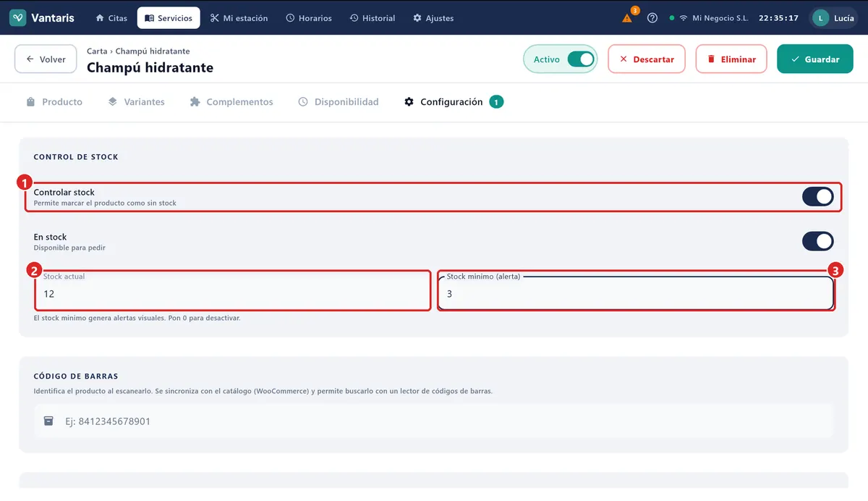Switch to the Producto tab
The height and width of the screenshot is (501, 868).
[x=54, y=102]
